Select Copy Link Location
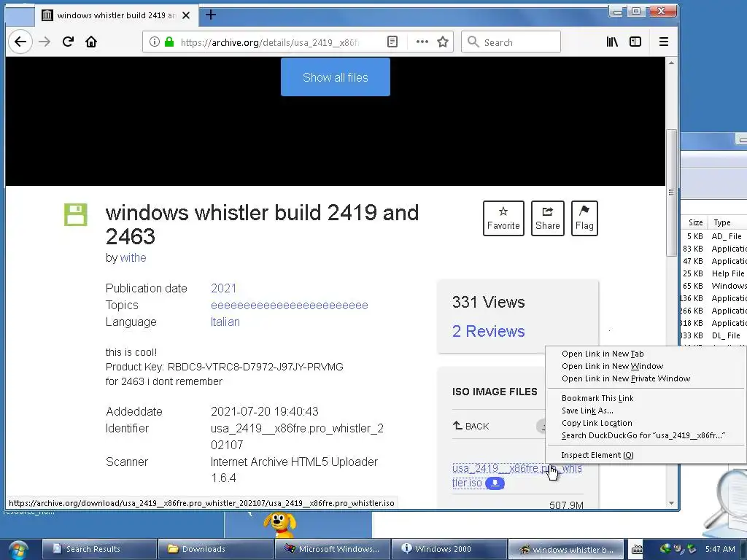Image resolution: width=747 pixels, height=560 pixels. [597, 423]
